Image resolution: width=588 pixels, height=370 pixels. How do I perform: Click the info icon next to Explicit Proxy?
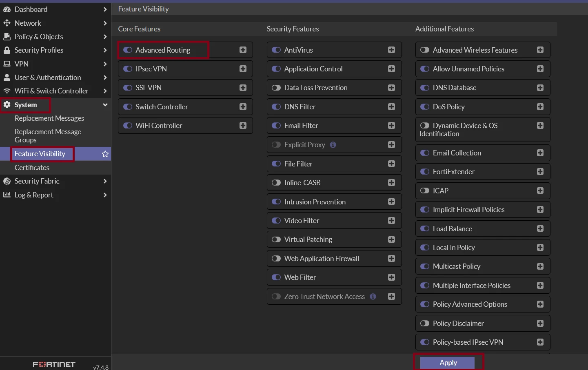click(333, 145)
